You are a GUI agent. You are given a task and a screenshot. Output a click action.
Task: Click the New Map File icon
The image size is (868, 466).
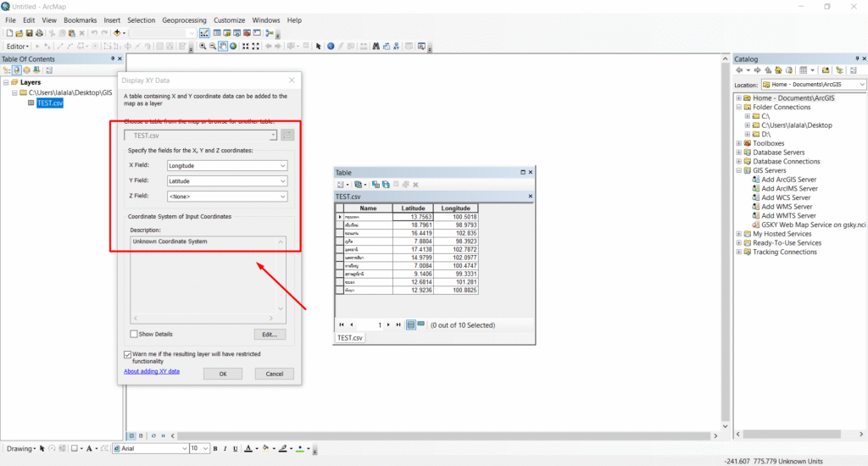coord(9,33)
